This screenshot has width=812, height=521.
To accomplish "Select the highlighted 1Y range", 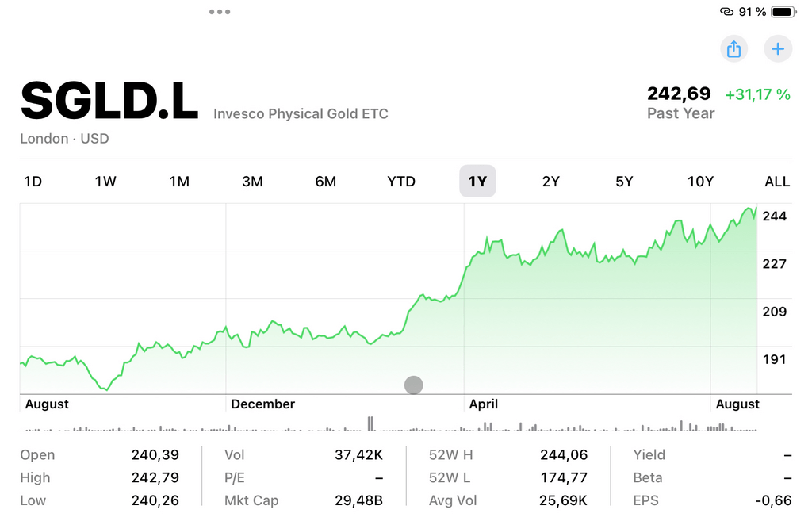I will (477, 182).
